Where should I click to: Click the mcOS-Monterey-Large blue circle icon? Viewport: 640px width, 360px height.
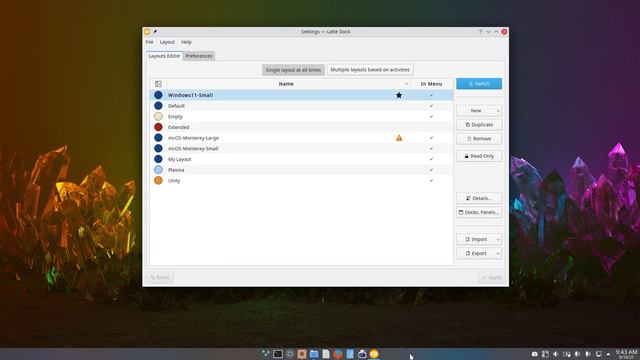click(158, 138)
